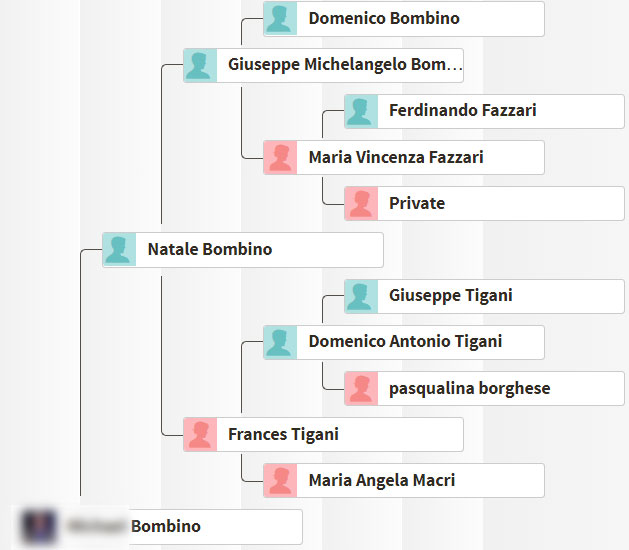Open Domenico Antonio Tigani's node

(x=404, y=342)
